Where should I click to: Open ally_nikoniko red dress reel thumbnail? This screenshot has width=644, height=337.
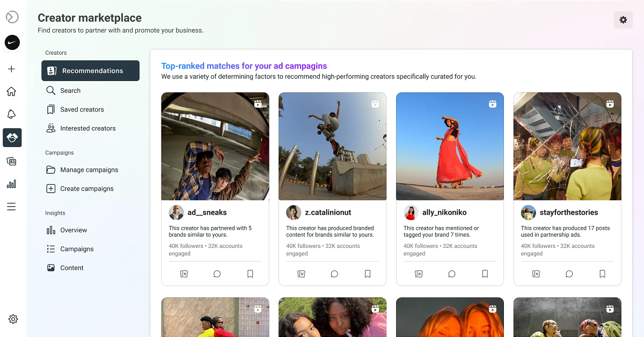pyautogui.click(x=450, y=146)
